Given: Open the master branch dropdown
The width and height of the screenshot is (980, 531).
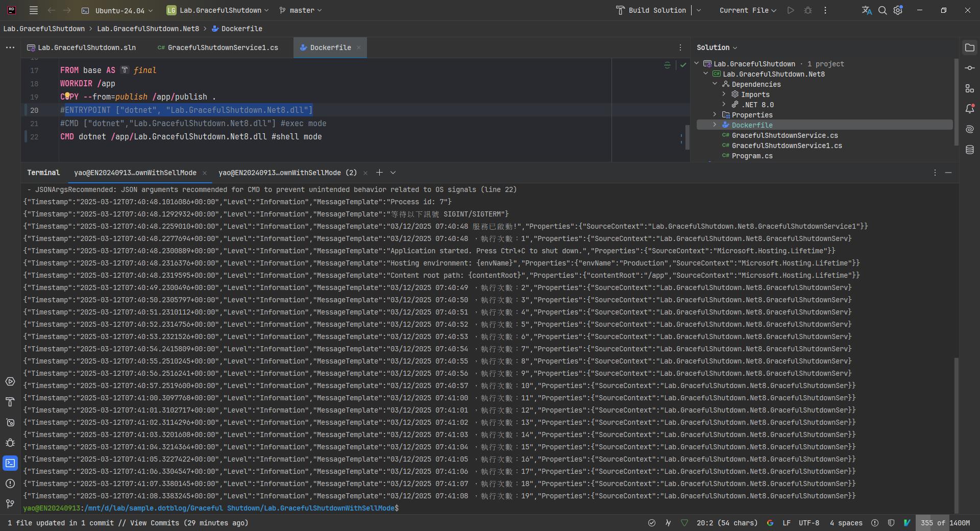Looking at the screenshot, I should [301, 10].
